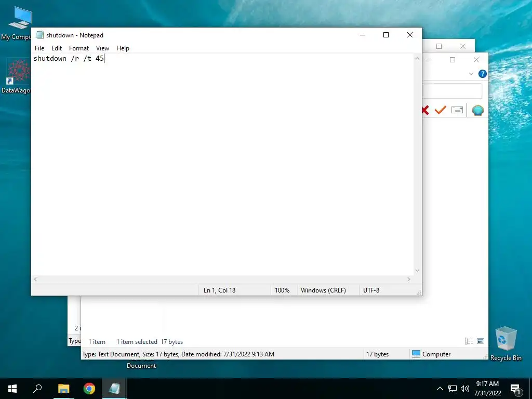The height and width of the screenshot is (399, 532).
Task: Open File Explorer from the taskbar
Action: (x=64, y=389)
